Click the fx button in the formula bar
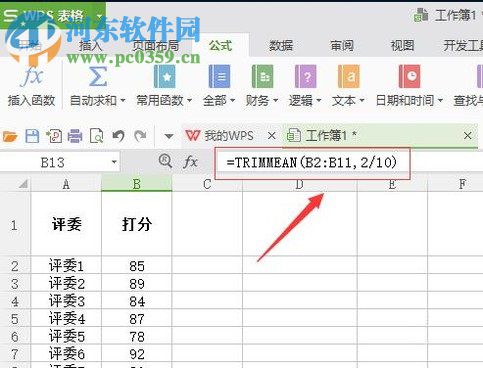This screenshot has width=483, height=368. pyautogui.click(x=191, y=162)
